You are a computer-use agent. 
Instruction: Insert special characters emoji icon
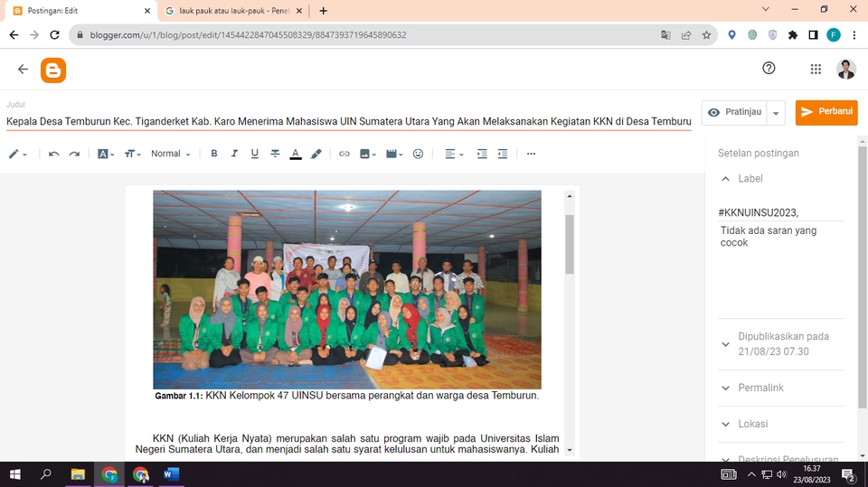418,154
